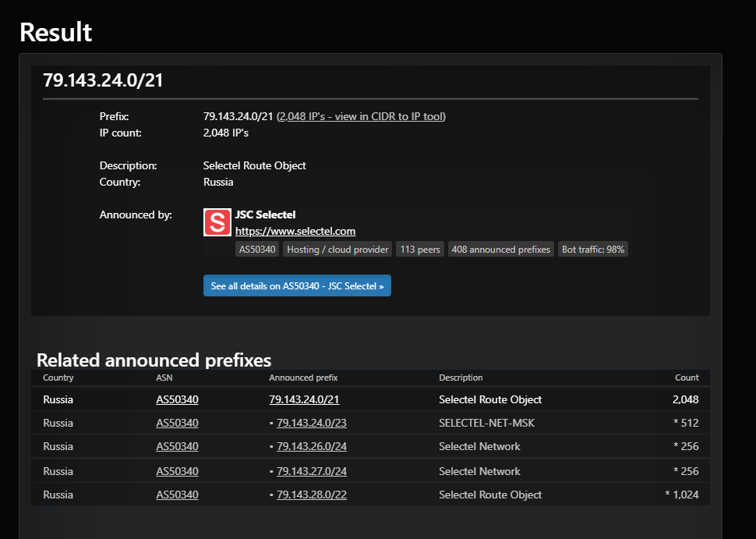This screenshot has width=756, height=539.
Task: Visit the https://www.selectel.com website link
Action: tap(295, 231)
